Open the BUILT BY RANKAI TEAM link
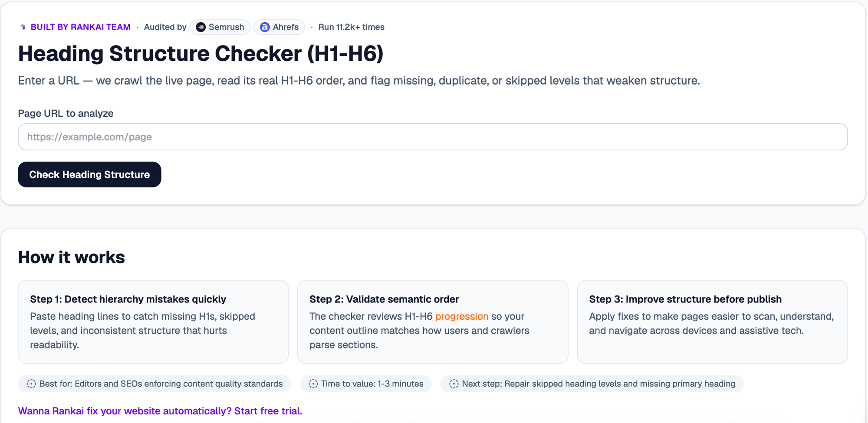 coord(80,27)
